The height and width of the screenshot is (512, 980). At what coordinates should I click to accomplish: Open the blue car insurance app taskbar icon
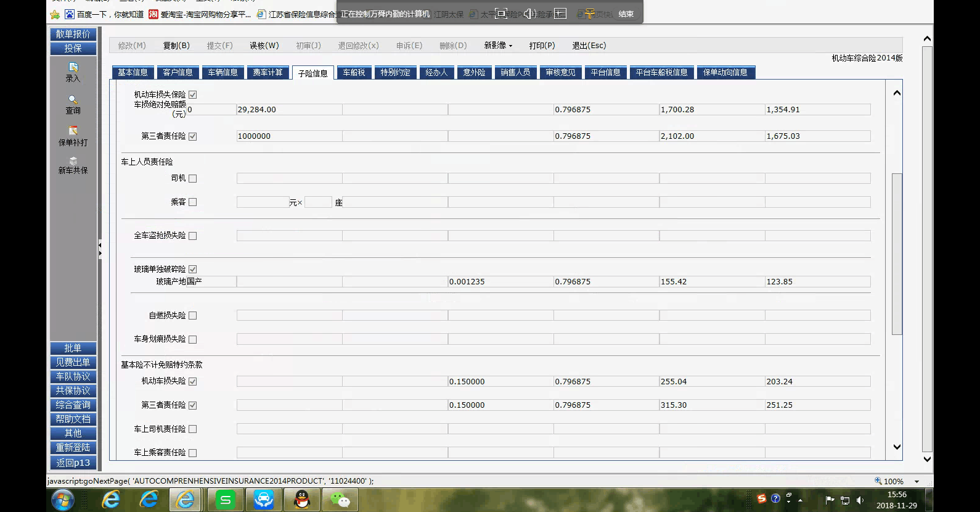click(264, 500)
